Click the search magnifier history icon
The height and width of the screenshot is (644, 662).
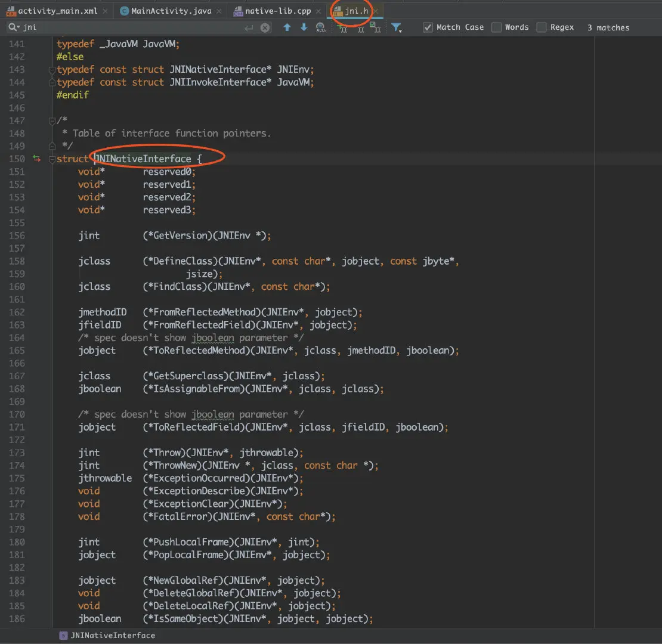pos(13,27)
